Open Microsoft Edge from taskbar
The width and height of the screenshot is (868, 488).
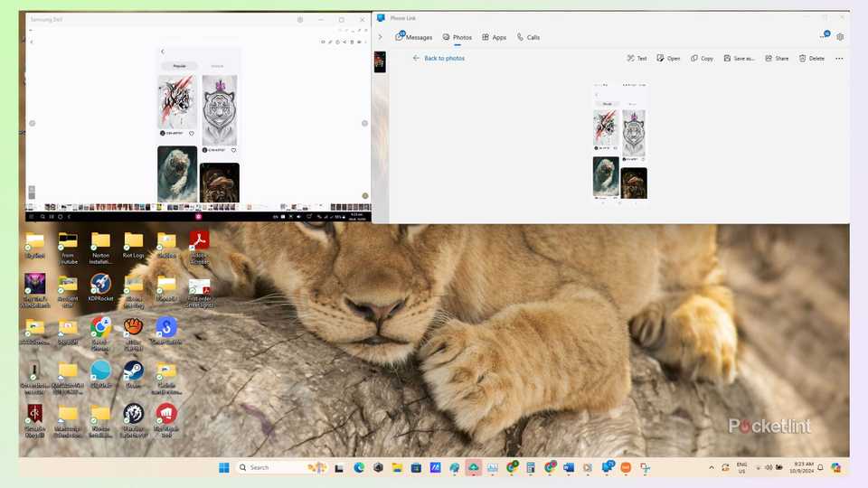[359, 467]
